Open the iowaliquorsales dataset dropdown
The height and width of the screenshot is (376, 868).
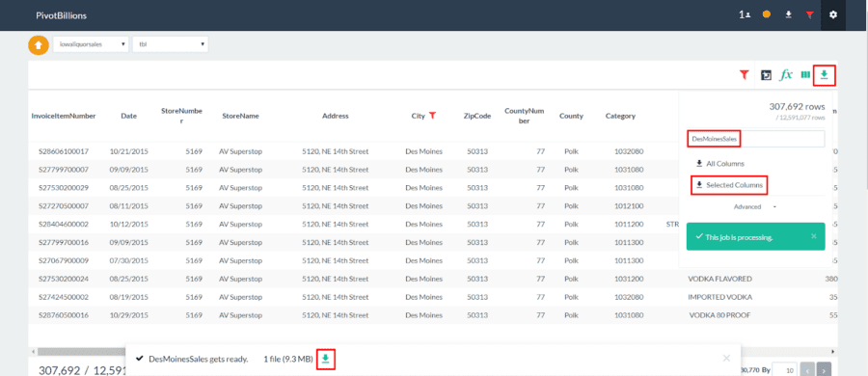pos(92,44)
